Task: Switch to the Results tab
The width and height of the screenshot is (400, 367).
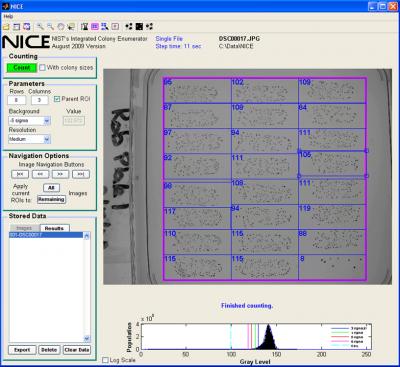Action: pyautogui.click(x=54, y=228)
